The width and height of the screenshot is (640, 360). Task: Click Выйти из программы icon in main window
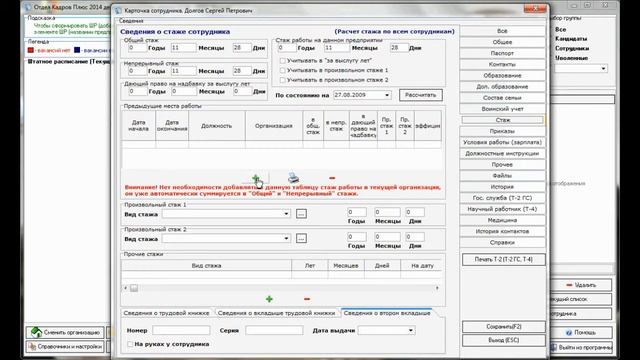(x=554, y=347)
